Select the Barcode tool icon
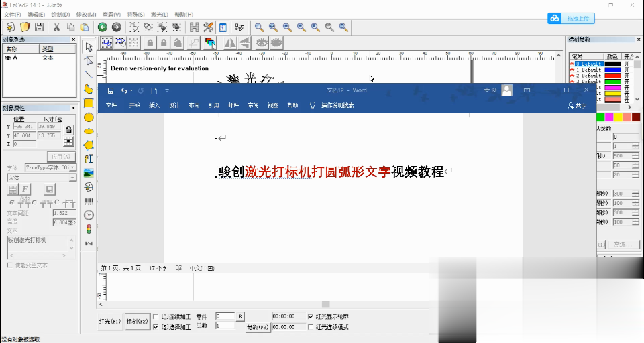This screenshot has height=343, width=644. 89,201
